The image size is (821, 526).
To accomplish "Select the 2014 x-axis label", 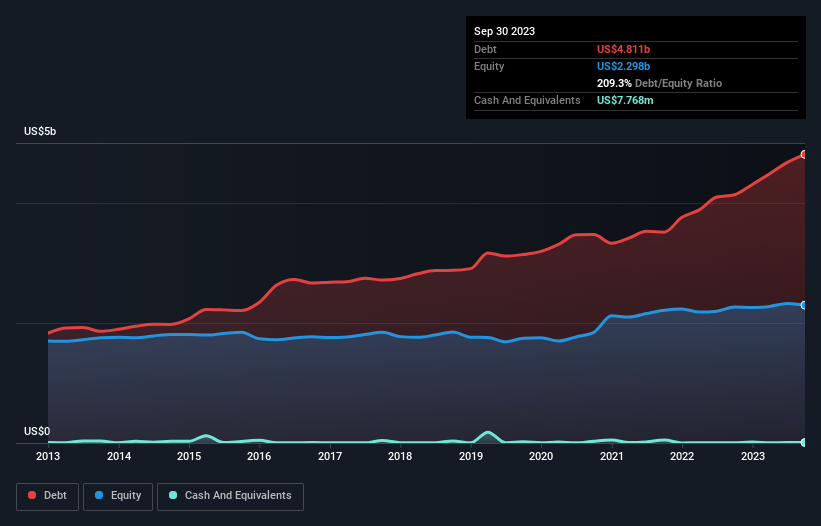I will [119, 456].
